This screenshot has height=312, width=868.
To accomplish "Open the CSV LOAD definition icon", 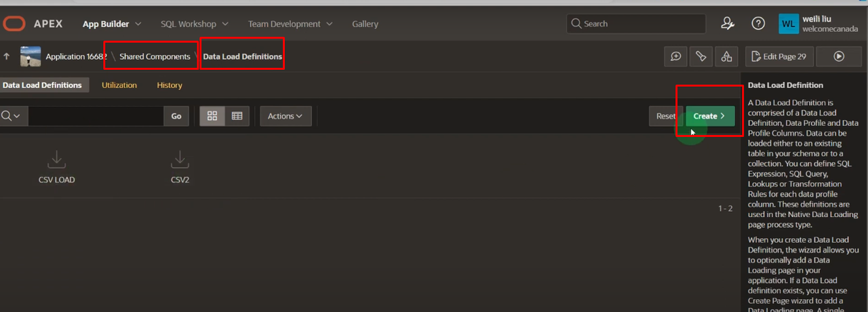I will click(57, 159).
